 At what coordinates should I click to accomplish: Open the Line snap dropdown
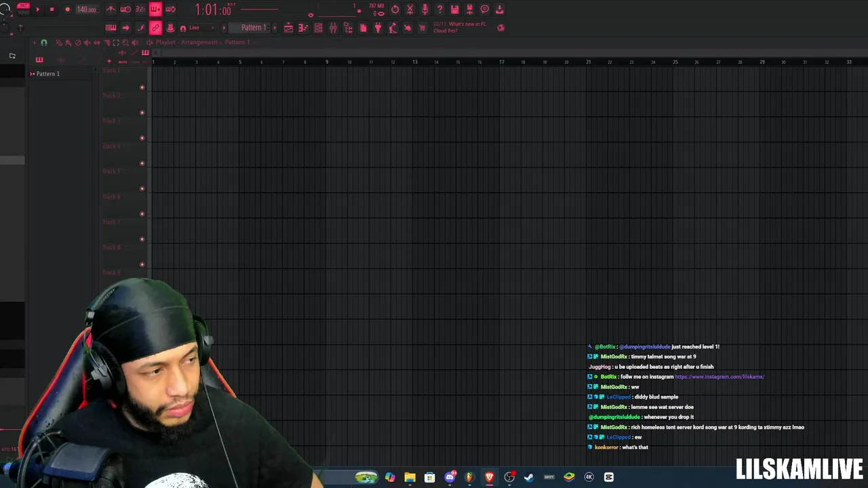click(202, 28)
